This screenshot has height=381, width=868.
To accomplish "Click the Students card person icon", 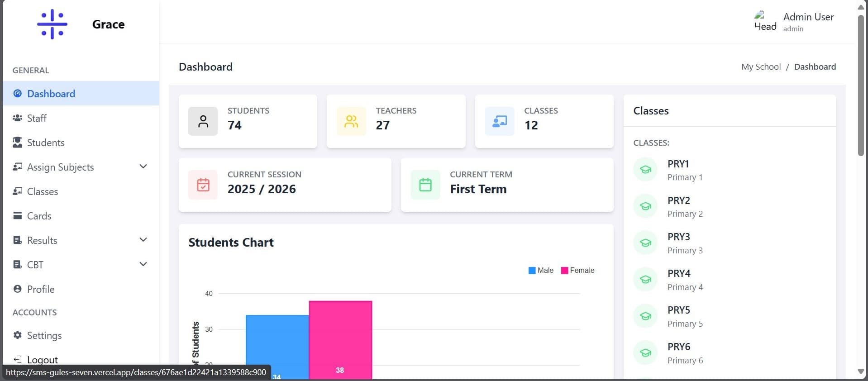I will click(203, 121).
